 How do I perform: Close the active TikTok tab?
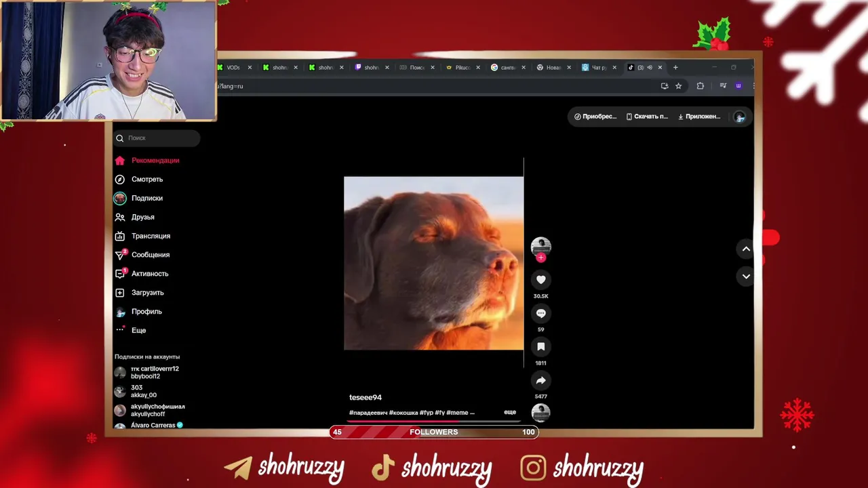660,68
